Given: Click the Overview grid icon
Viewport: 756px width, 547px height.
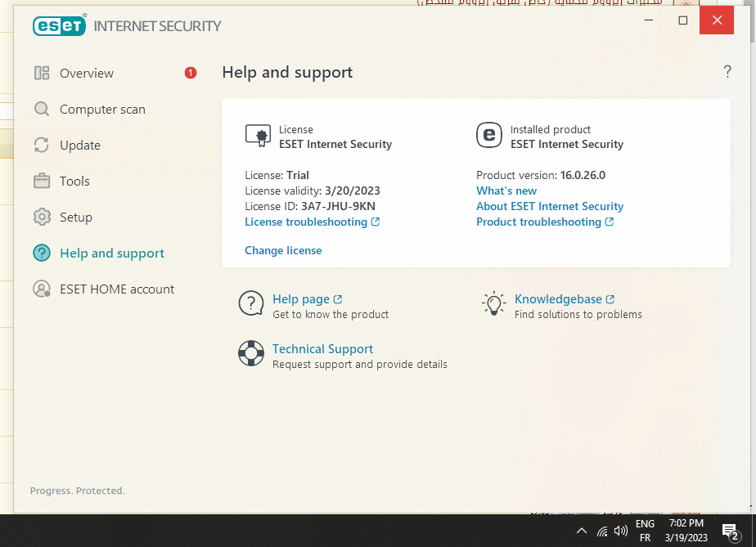Looking at the screenshot, I should (x=42, y=73).
